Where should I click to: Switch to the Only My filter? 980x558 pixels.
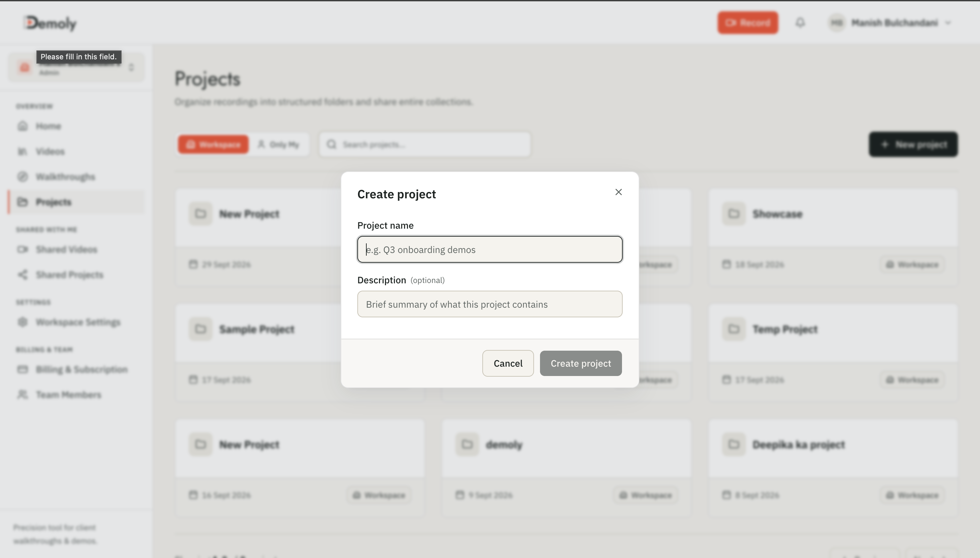pyautogui.click(x=279, y=144)
